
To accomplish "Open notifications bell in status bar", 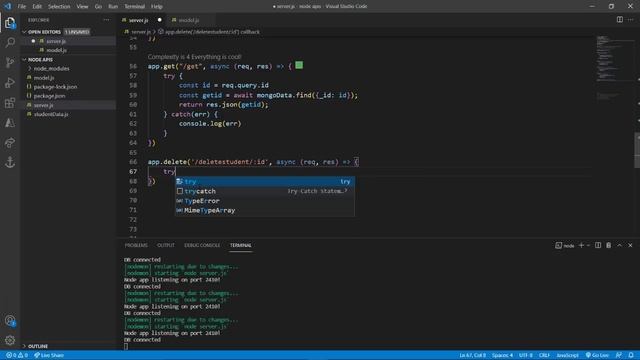I will click(631, 355).
